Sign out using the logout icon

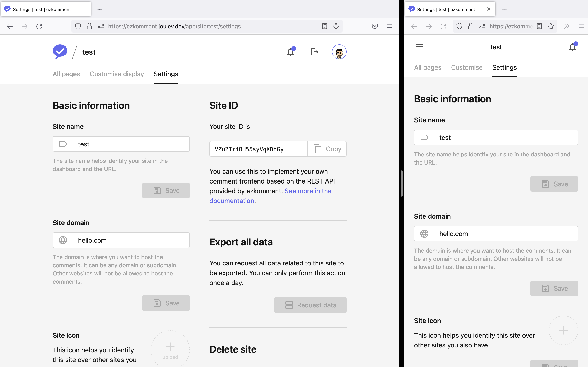pos(315,52)
